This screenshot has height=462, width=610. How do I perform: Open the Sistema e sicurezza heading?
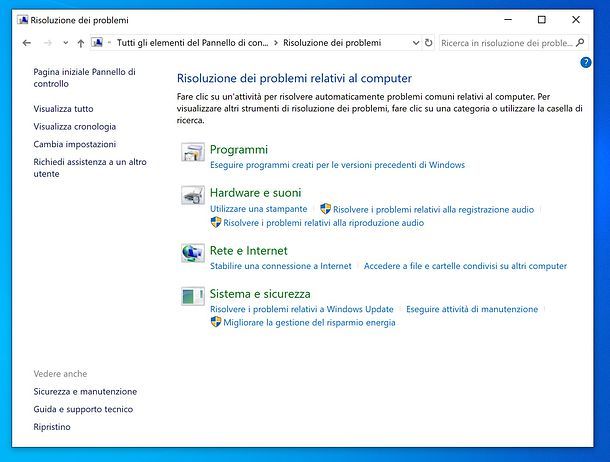click(x=260, y=294)
